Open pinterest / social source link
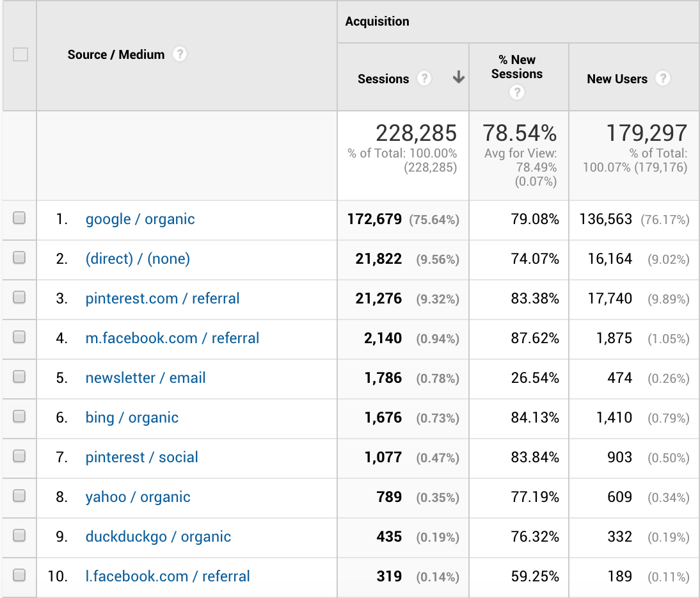Image resolution: width=700 pixels, height=598 pixels. (x=142, y=457)
